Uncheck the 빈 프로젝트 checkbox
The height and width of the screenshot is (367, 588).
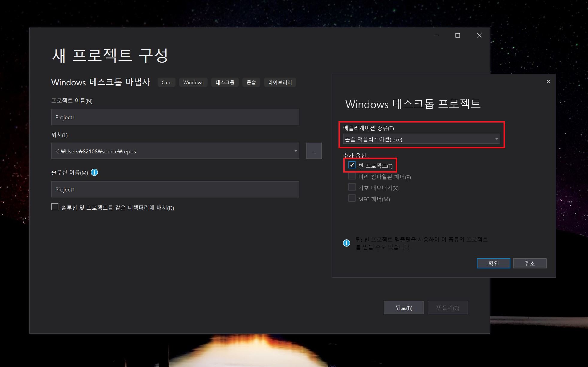[x=352, y=165]
